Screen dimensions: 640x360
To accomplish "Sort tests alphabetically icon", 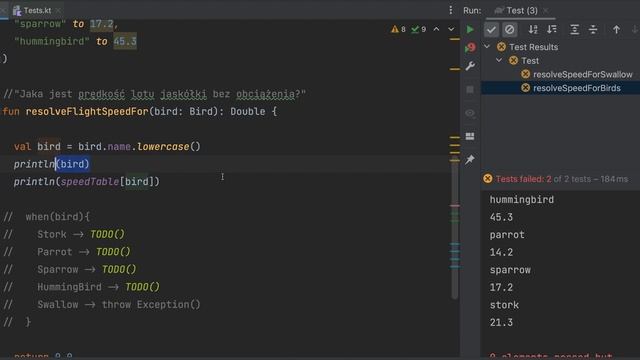I will (x=533, y=29).
